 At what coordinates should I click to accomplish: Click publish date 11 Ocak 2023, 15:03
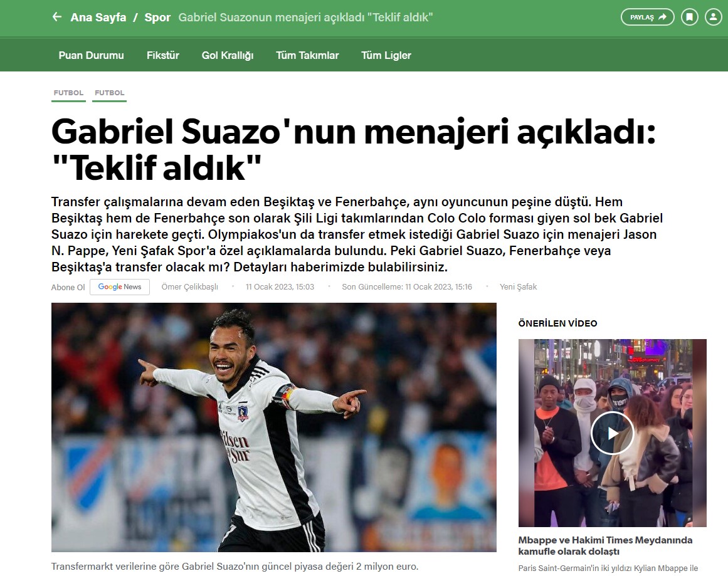click(280, 287)
